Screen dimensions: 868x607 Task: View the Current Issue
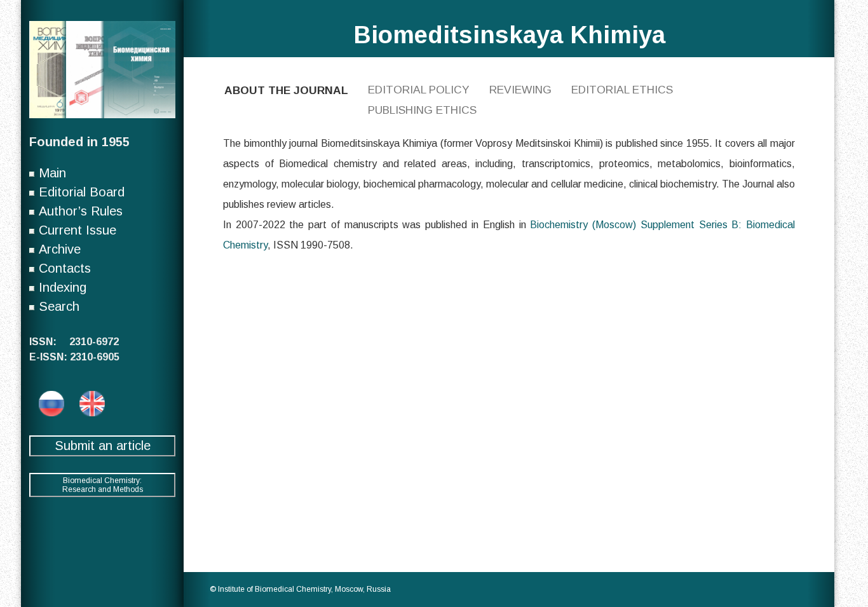pyautogui.click(x=78, y=230)
